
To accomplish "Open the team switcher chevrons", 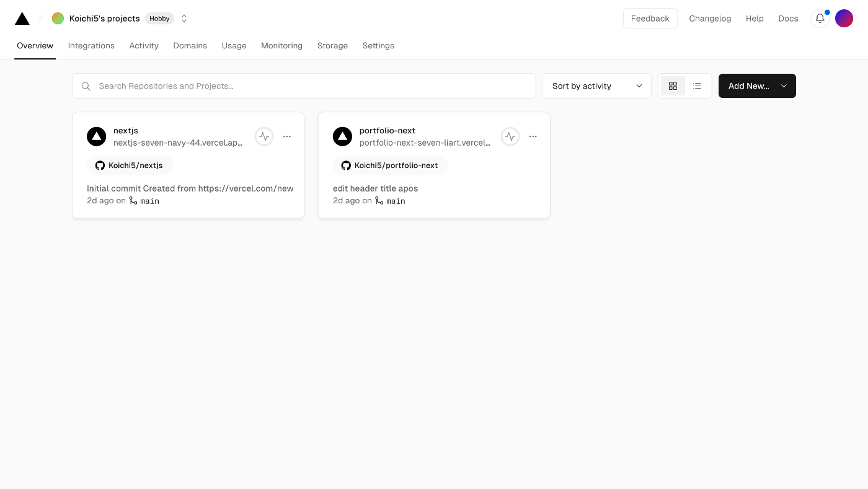I will pyautogui.click(x=184, y=19).
